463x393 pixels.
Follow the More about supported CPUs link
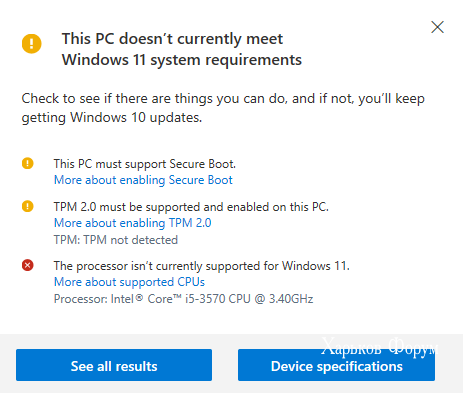point(129,282)
